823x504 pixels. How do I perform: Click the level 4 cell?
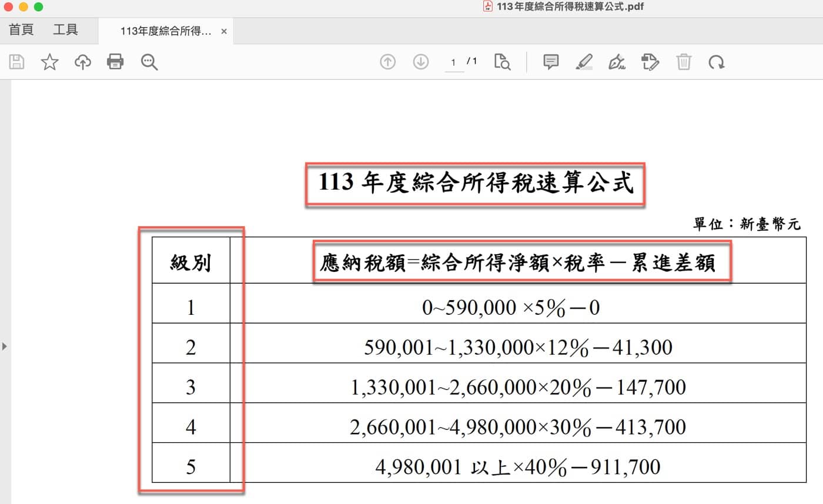(x=191, y=423)
